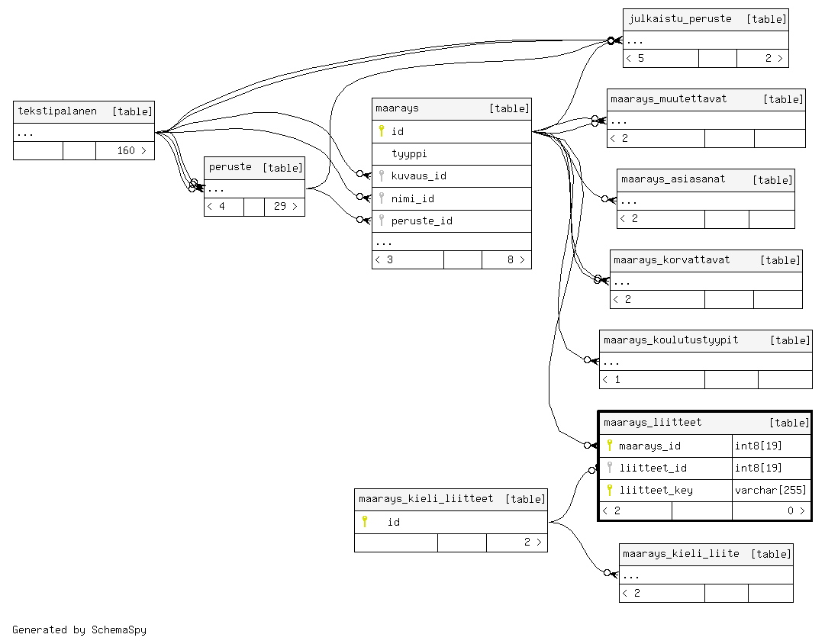The width and height of the screenshot is (825, 644).
Task: Click the key icon in maarays_kieli_liitteet id row
Action: pos(365,521)
